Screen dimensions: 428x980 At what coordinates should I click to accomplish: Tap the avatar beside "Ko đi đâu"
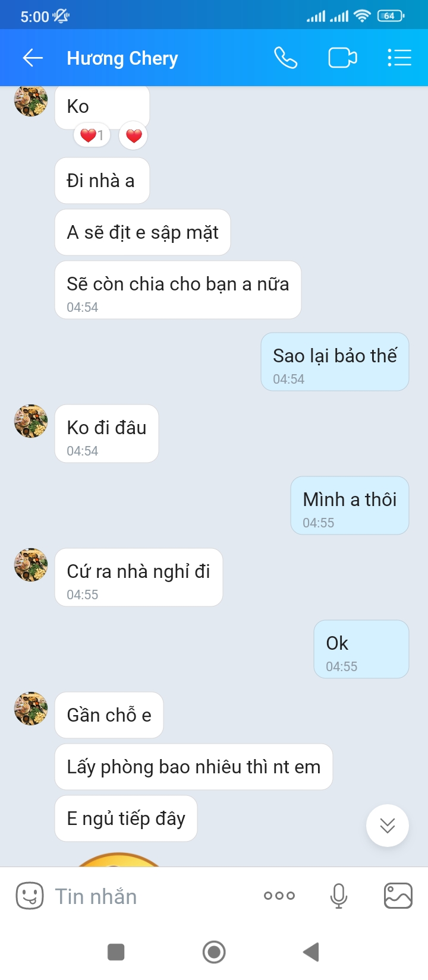[31, 421]
